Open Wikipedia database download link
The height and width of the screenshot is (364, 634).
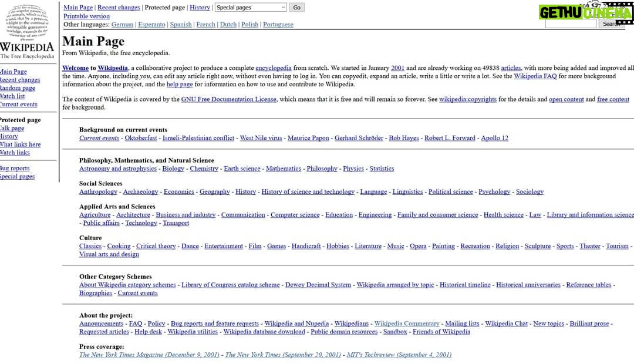264,332
